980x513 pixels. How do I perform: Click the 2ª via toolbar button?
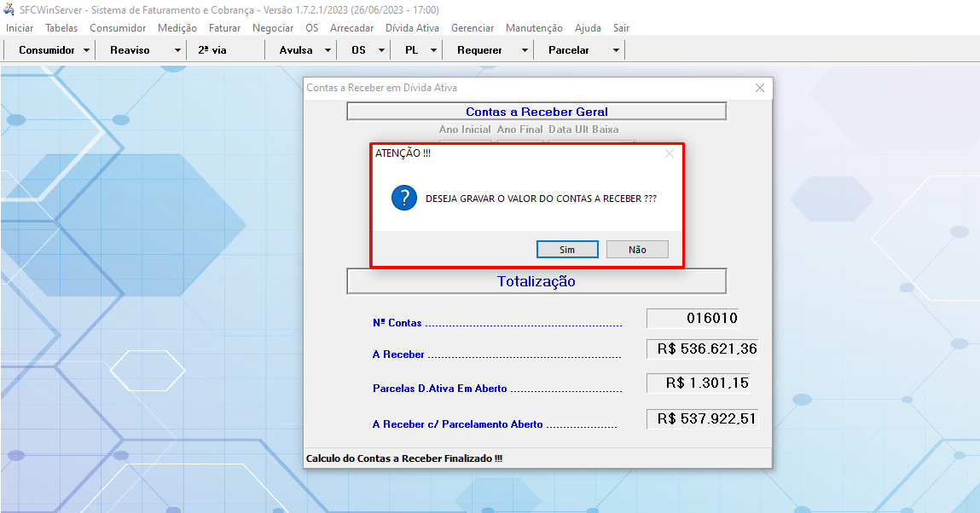(x=212, y=50)
